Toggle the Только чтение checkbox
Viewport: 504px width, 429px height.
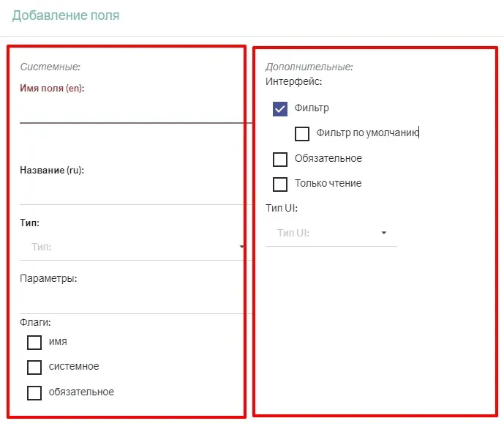click(280, 184)
